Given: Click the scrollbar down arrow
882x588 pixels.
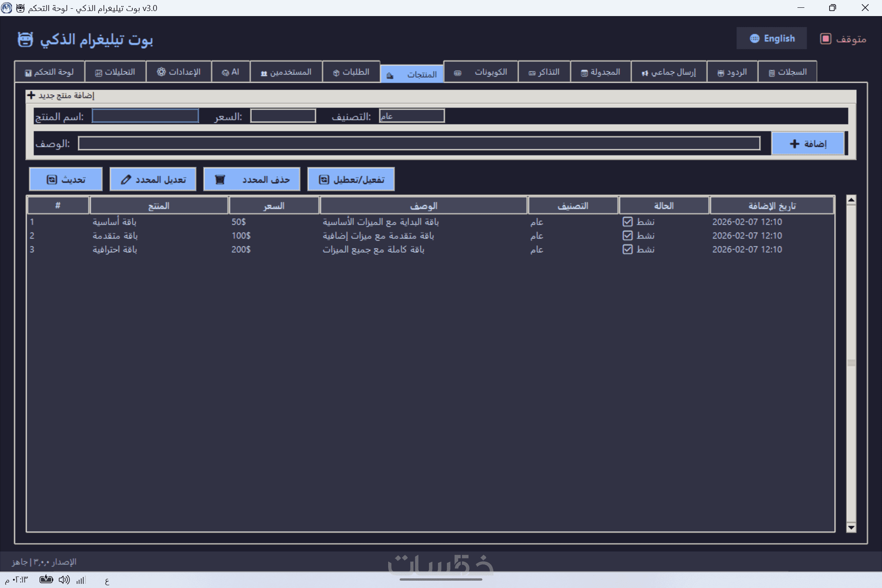Looking at the screenshot, I should 851,527.
